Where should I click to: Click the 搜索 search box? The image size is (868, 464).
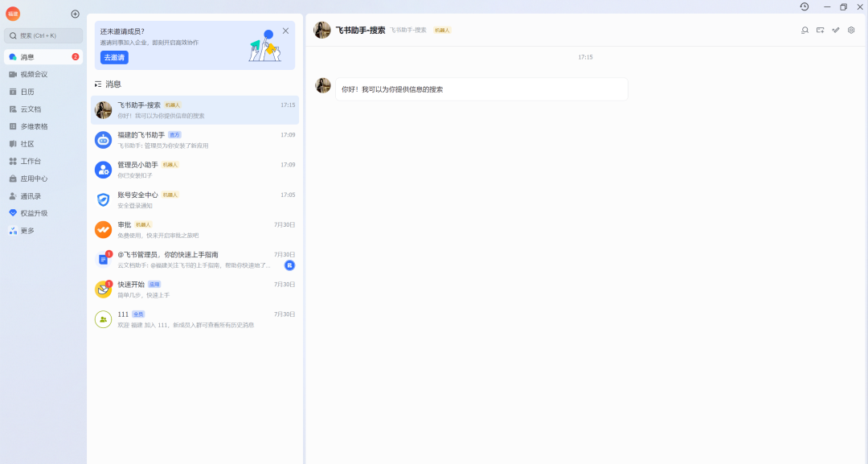pos(43,36)
